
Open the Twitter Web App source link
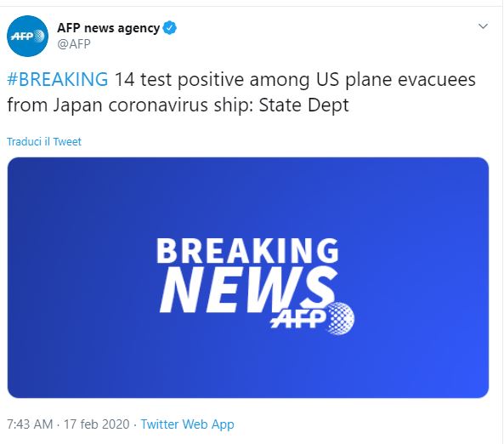187,424
